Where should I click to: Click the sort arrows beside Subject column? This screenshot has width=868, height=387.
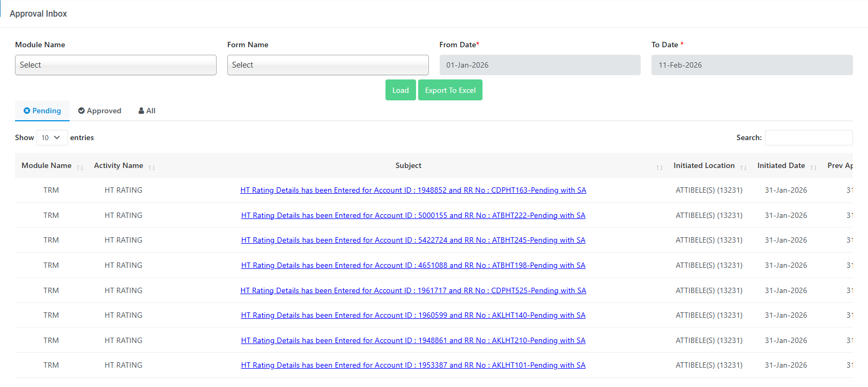659,167
